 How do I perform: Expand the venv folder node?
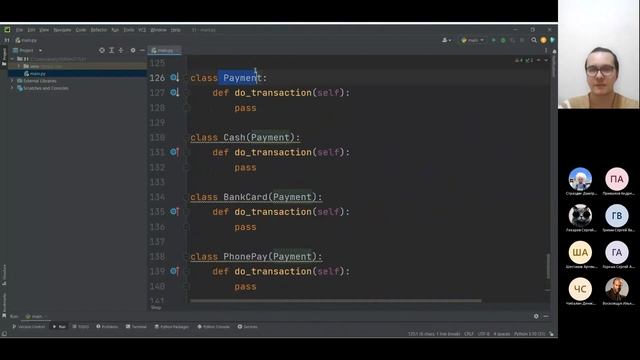tap(19, 66)
